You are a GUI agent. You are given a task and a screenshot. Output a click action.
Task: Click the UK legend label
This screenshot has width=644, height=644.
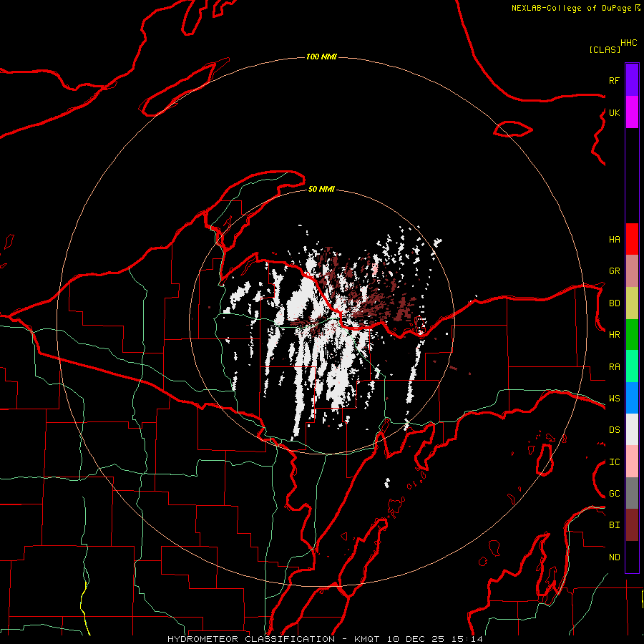point(614,112)
